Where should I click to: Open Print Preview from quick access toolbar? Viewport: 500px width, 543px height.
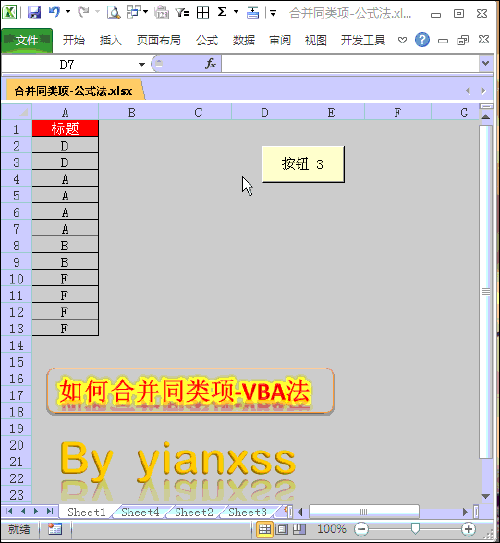[114, 12]
